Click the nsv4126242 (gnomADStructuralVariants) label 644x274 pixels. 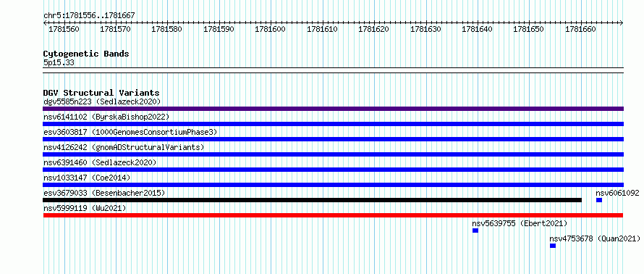coord(124,147)
